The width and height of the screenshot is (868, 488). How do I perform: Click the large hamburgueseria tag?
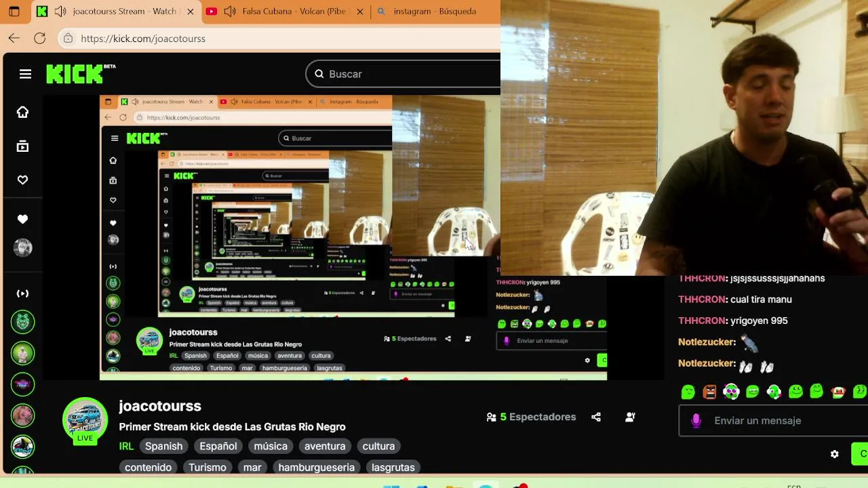click(316, 467)
